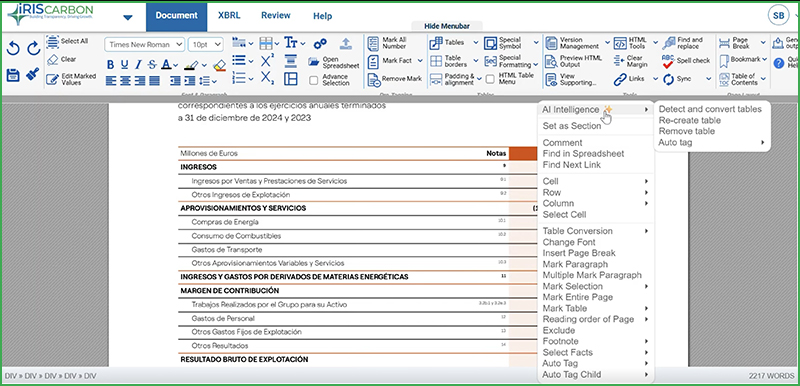Click the Clear Margin tool
The height and width of the screenshot is (386, 800).
(631, 61)
